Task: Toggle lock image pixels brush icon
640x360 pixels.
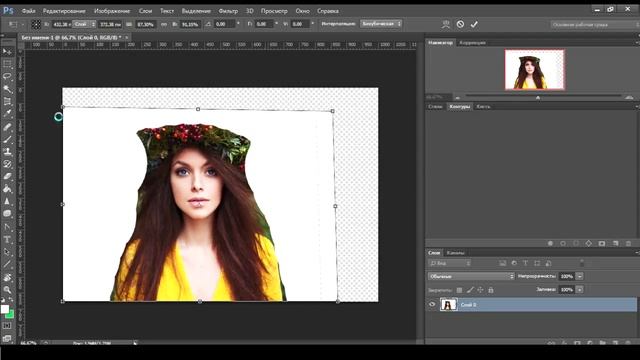Action: pyautogui.click(x=470, y=290)
